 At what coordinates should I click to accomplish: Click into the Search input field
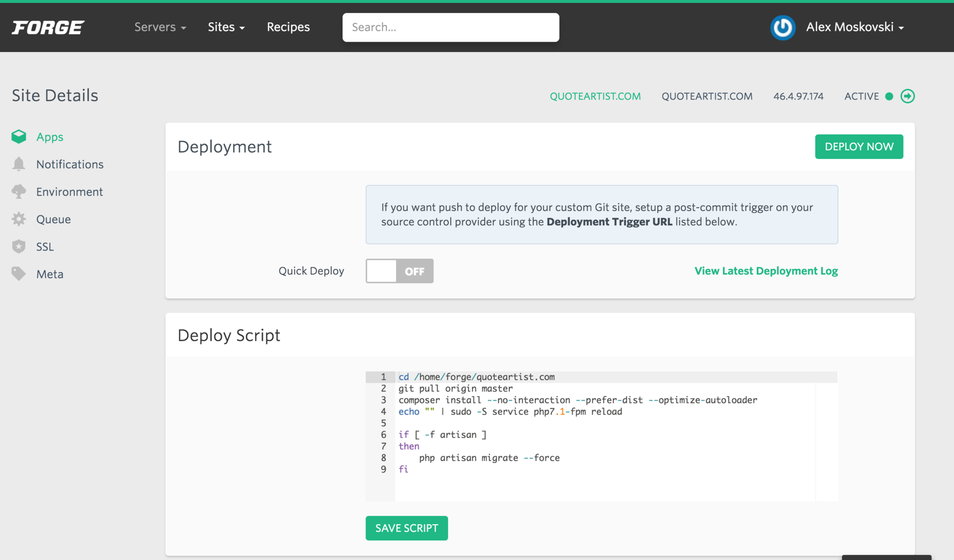[450, 27]
